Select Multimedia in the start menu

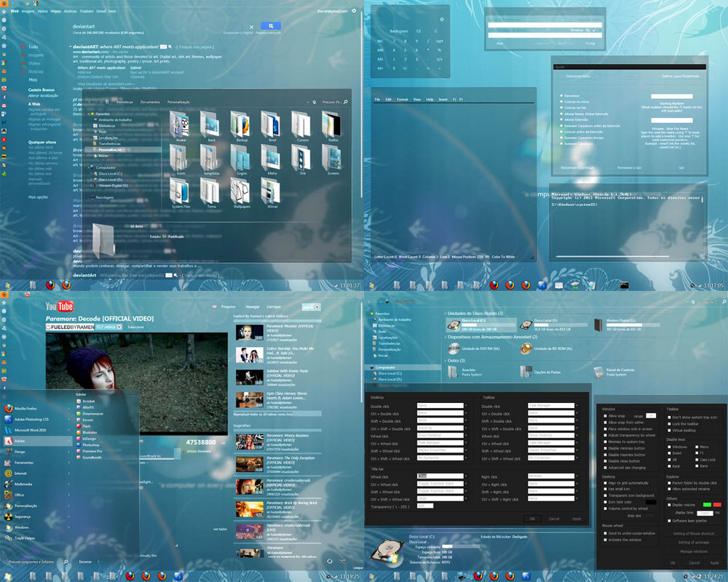pos(24,483)
